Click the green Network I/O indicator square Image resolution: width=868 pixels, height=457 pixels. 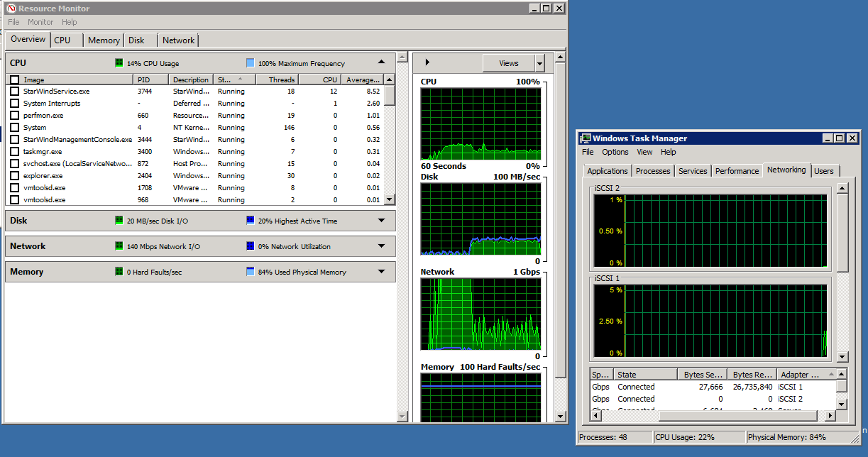coord(119,246)
